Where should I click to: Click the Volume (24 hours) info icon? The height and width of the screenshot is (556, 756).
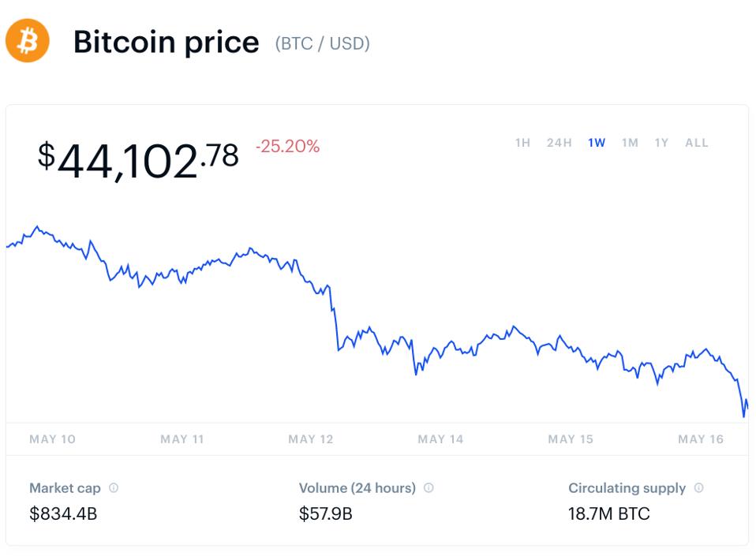(x=428, y=488)
